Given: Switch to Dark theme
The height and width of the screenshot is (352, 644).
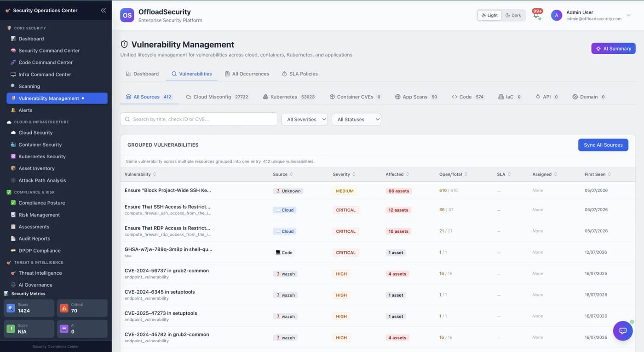Looking at the screenshot, I should click(513, 15).
